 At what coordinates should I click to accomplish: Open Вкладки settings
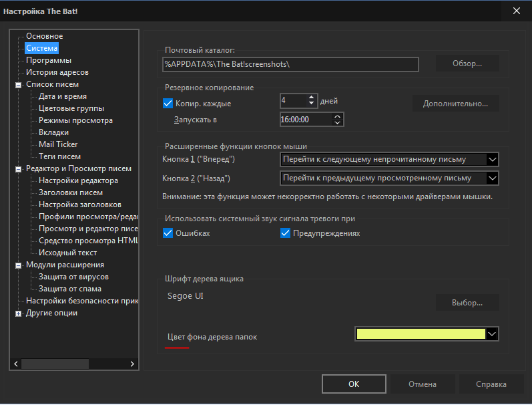[53, 132]
